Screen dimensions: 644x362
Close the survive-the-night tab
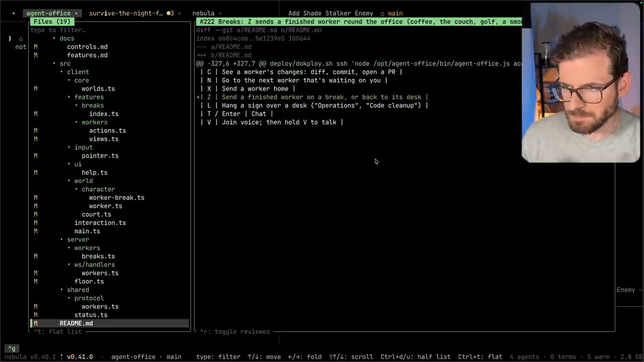179,14
